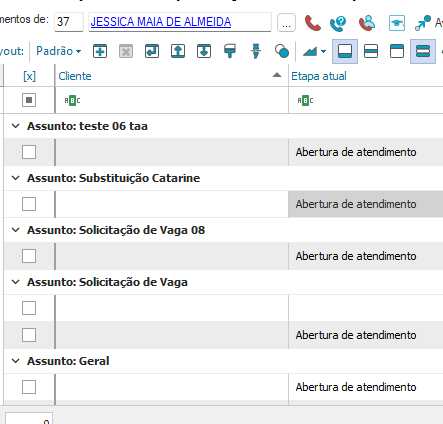443x424 pixels.
Task: Click the ellipsis browse button
Action: tap(286, 23)
